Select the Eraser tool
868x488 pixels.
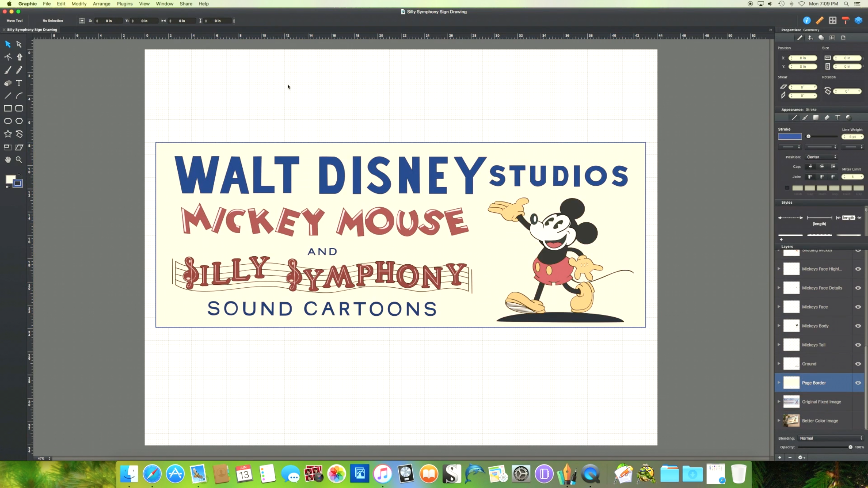pyautogui.click(x=8, y=83)
